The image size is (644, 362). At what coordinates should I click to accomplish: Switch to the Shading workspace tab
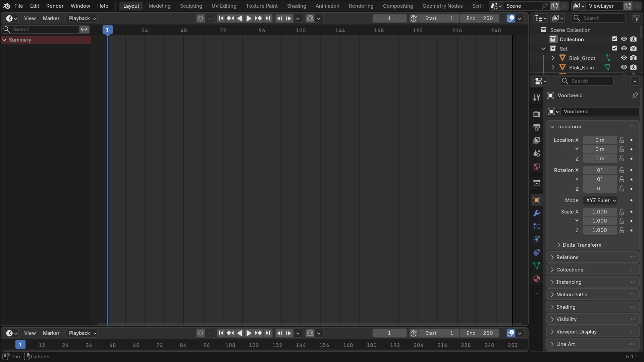tap(297, 6)
